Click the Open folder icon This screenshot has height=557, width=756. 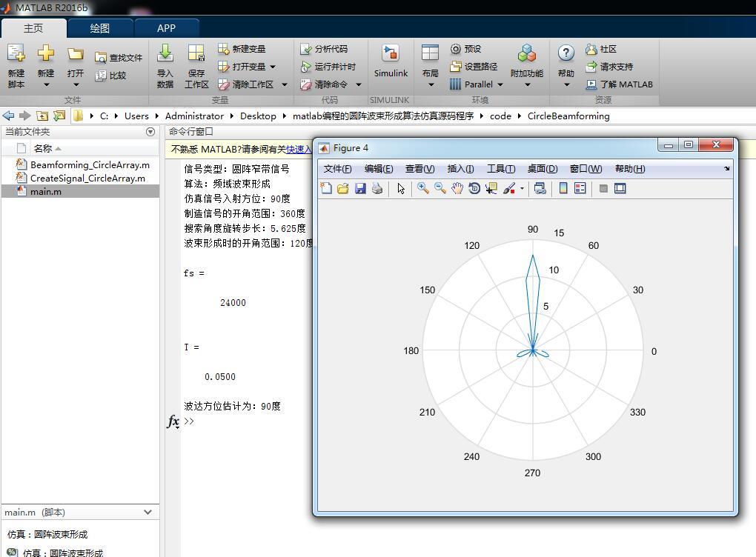(x=75, y=53)
